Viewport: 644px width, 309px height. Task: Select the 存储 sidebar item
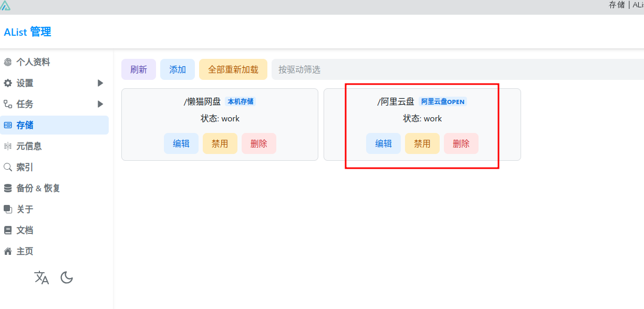tap(54, 125)
